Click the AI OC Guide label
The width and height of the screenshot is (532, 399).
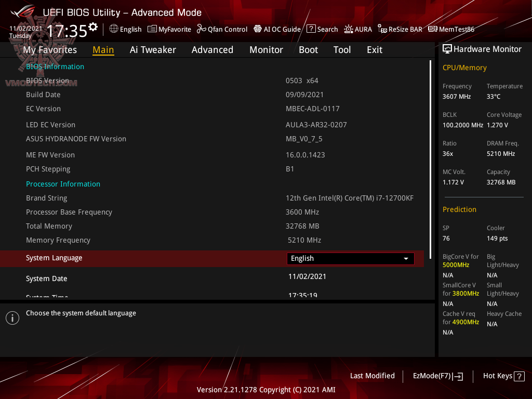(x=282, y=30)
